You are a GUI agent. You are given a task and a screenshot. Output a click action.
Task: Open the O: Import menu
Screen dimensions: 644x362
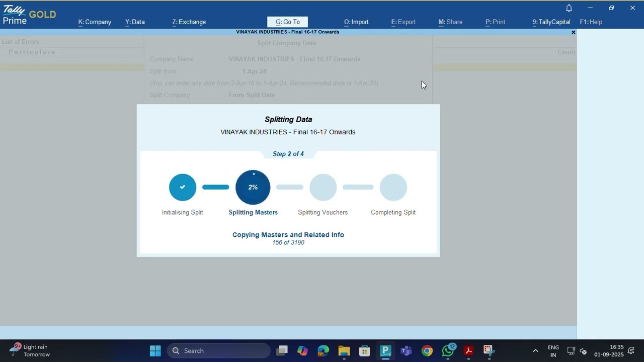click(356, 22)
